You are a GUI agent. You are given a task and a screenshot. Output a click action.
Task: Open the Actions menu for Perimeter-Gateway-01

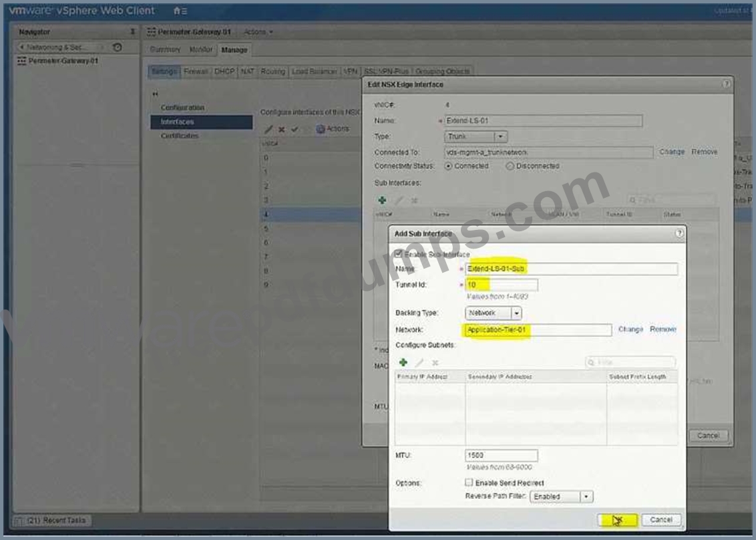pyautogui.click(x=258, y=32)
